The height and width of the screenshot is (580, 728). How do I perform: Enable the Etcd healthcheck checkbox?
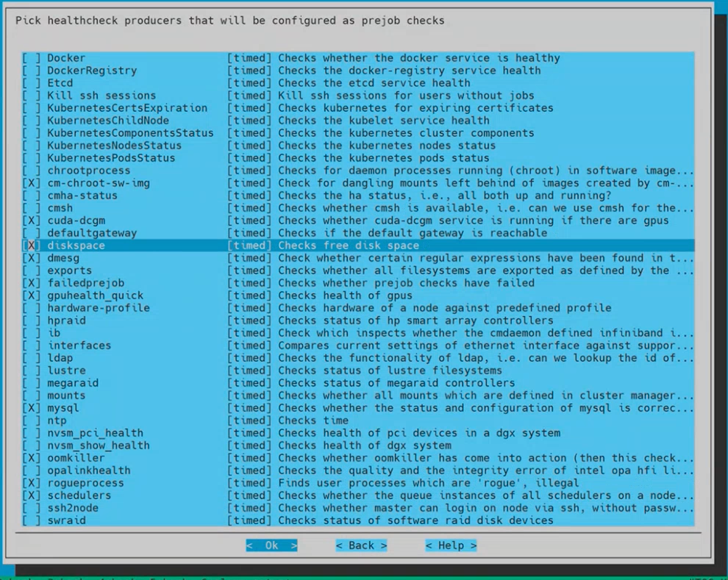point(31,83)
